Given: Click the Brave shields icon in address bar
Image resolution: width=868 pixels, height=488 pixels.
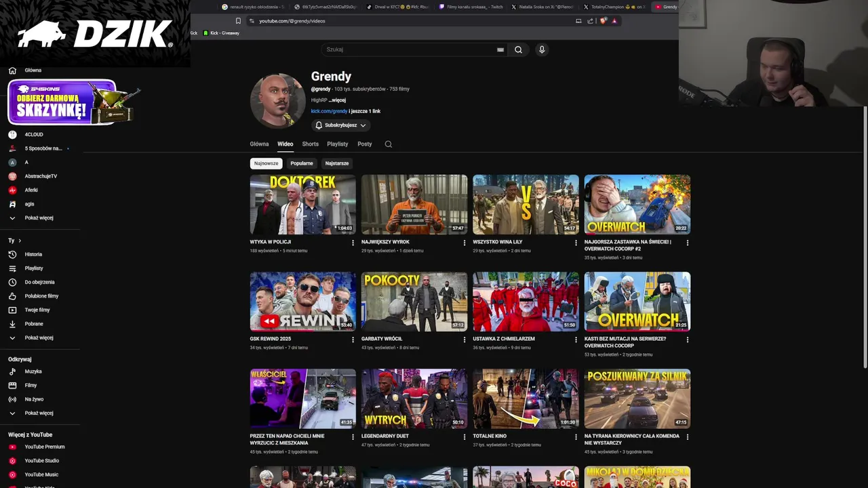Looking at the screenshot, I should 603,21.
